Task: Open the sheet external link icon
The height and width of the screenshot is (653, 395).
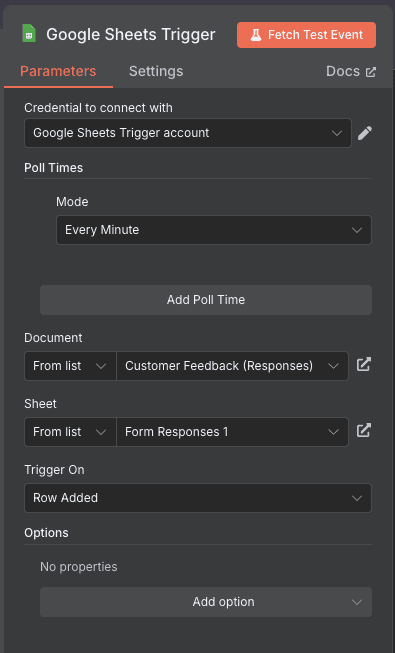Action: 364,431
